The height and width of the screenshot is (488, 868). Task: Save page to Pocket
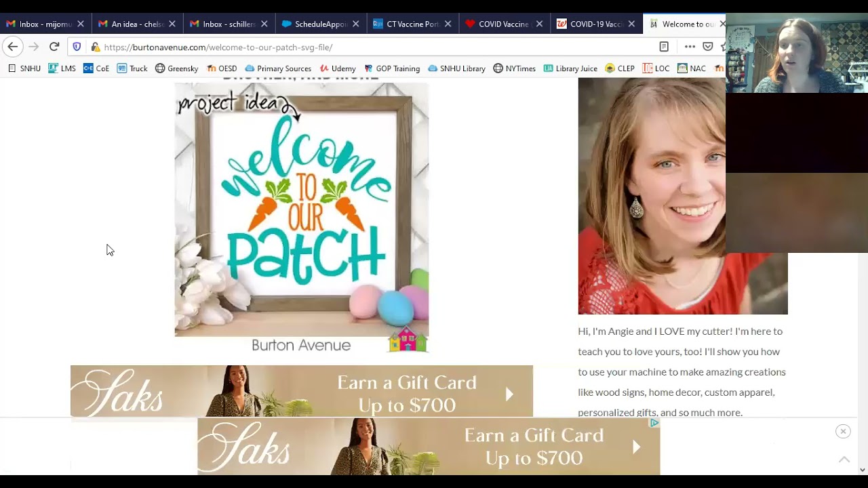tap(708, 47)
